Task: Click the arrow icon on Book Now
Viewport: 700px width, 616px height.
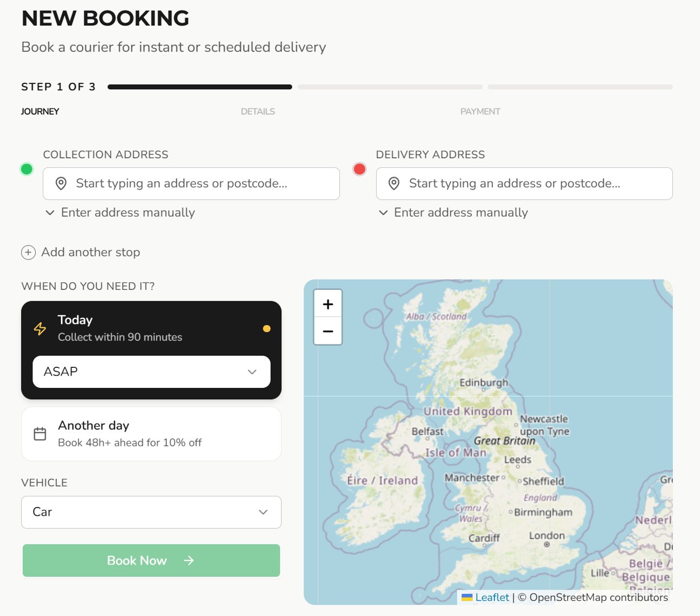Action: tap(189, 561)
